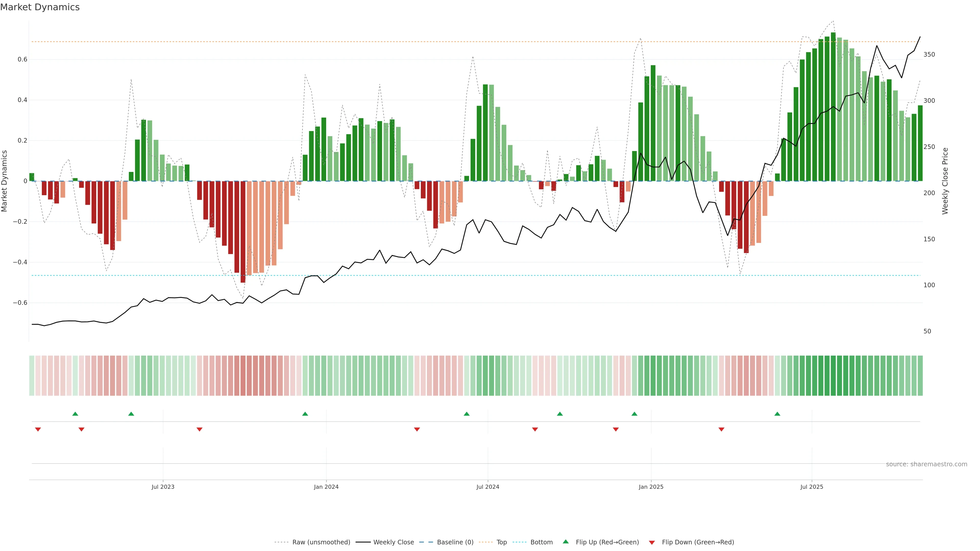Click the rightmost red flip-down triangle marker
980x551 pixels.
(x=721, y=429)
